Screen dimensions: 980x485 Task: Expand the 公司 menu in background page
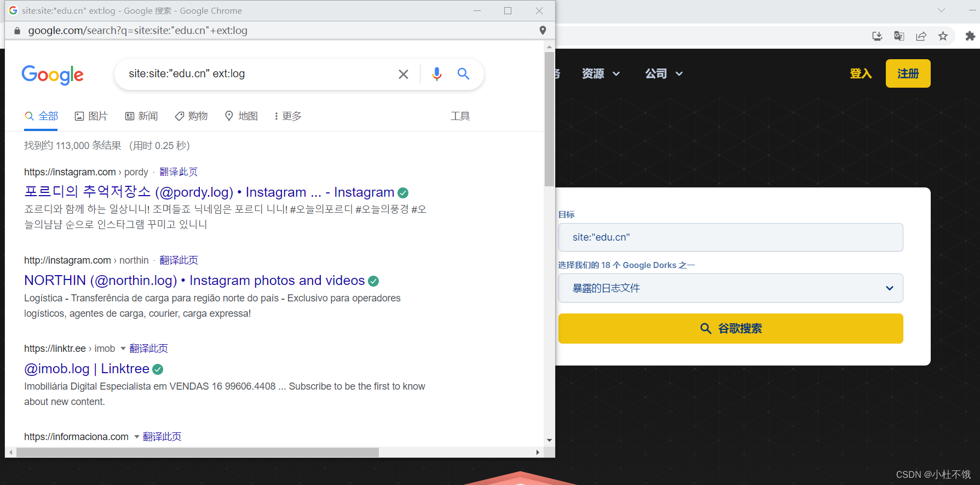click(664, 73)
